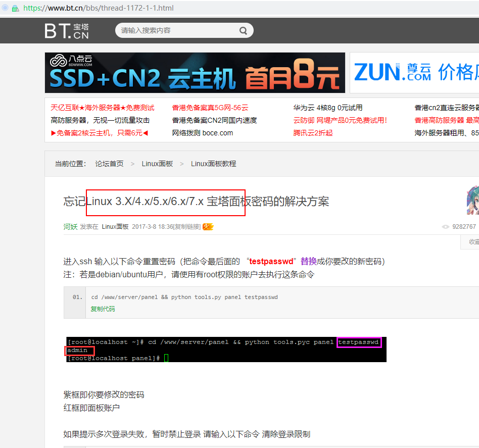Click the 收藏 button

tap(470, 242)
